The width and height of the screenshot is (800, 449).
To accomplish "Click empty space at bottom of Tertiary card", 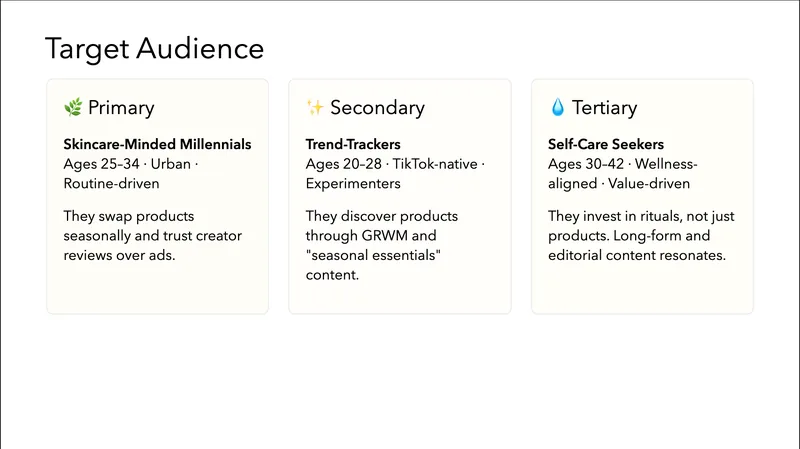I will coord(641,290).
